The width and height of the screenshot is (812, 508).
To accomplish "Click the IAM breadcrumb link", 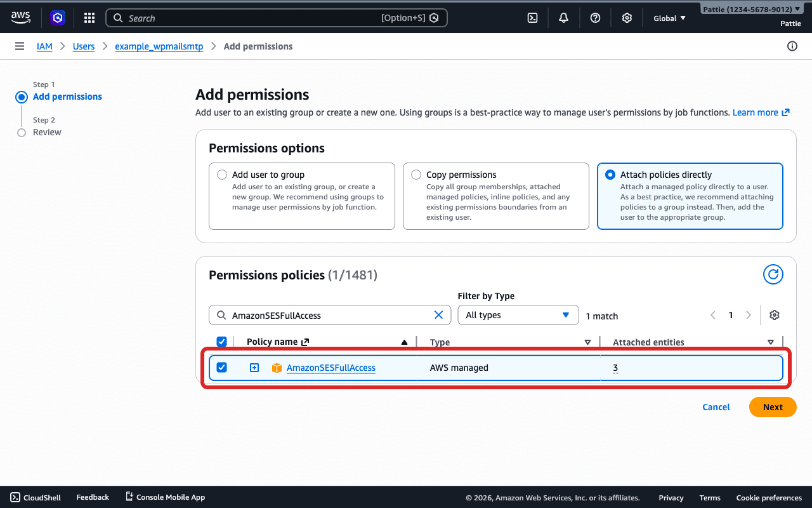I will pyautogui.click(x=44, y=46).
